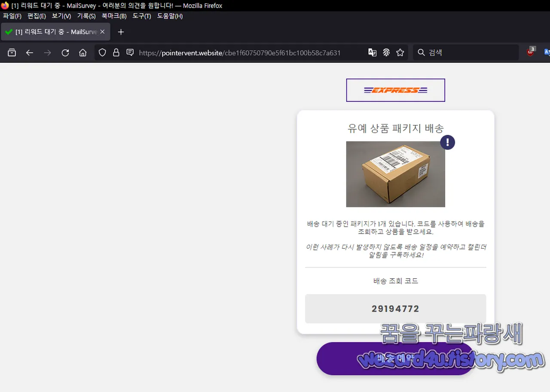Translate this page icon
The image size is (550, 392).
tap(373, 53)
